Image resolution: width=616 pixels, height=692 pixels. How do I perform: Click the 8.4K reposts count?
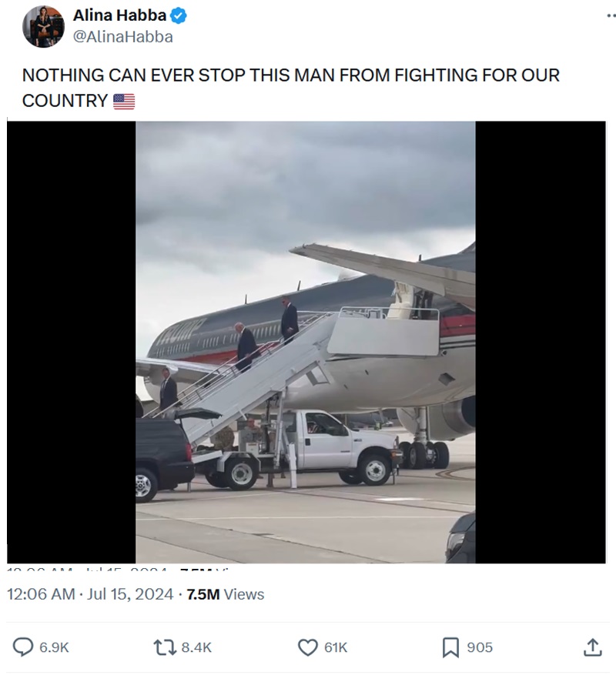[x=196, y=647]
